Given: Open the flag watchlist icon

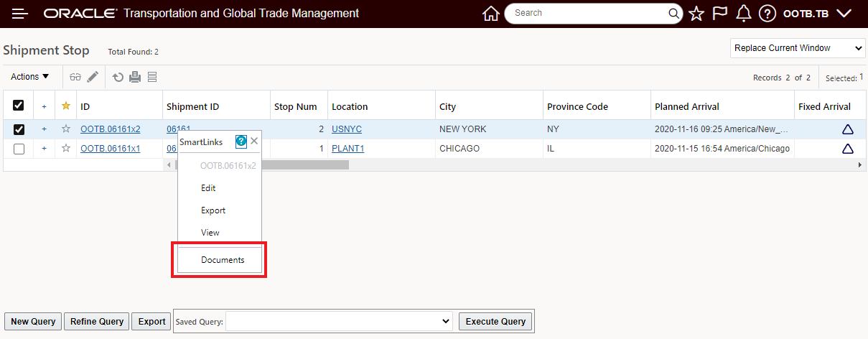Looking at the screenshot, I should pyautogui.click(x=720, y=14).
